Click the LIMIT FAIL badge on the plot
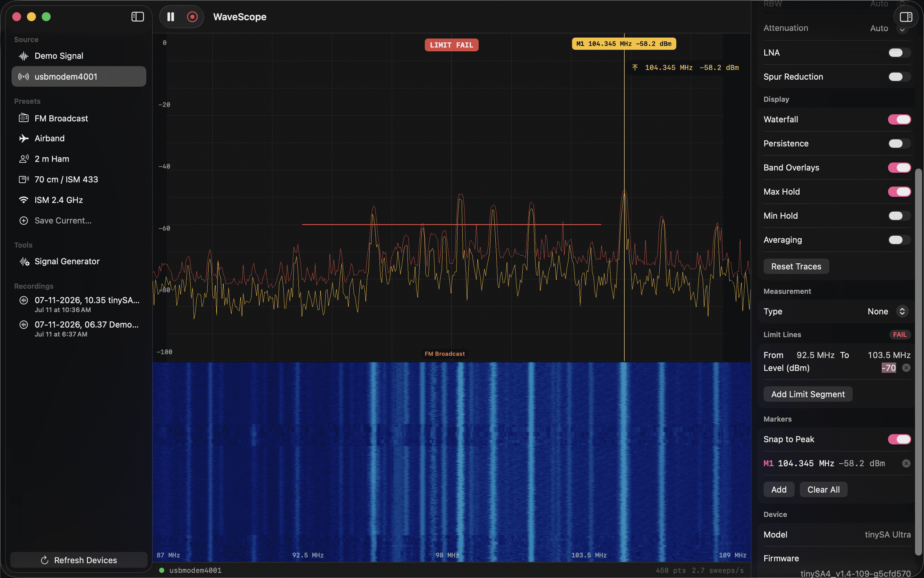 click(451, 45)
